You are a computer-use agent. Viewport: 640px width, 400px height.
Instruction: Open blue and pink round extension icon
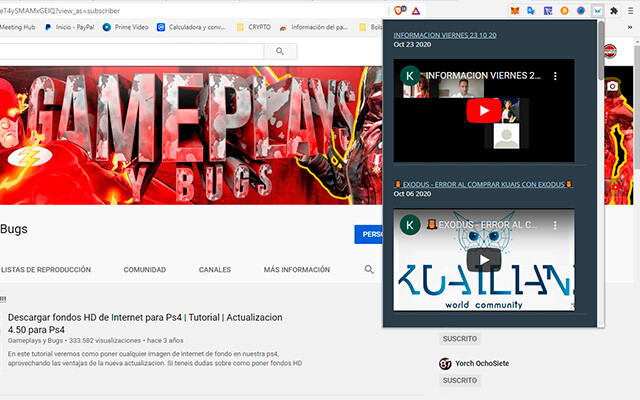coord(581,11)
